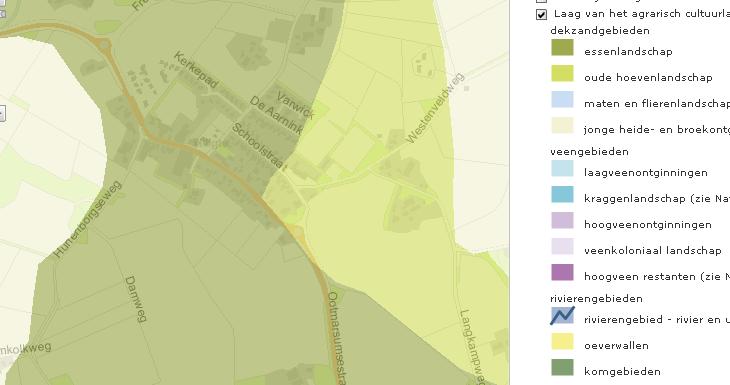The image size is (730, 385).
Task: Click the map pan button on left edge
Action: pyautogui.click(x=1, y=113)
